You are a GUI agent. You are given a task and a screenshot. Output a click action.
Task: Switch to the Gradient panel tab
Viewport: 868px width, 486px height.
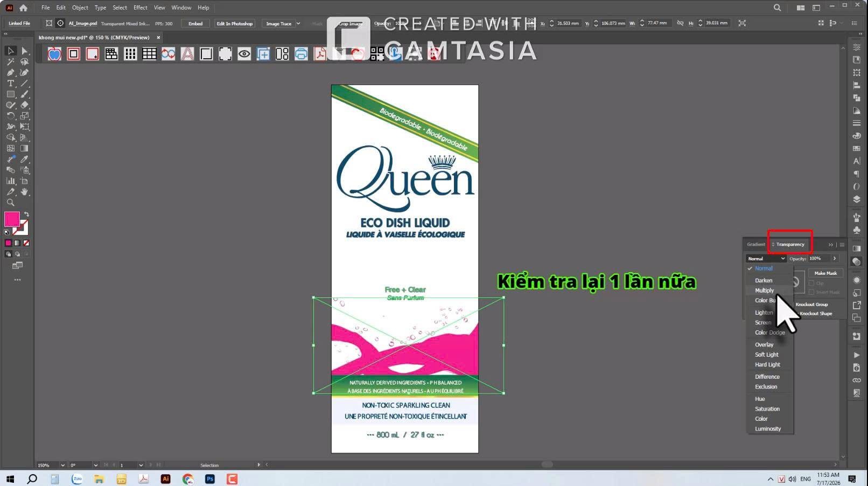pos(755,245)
